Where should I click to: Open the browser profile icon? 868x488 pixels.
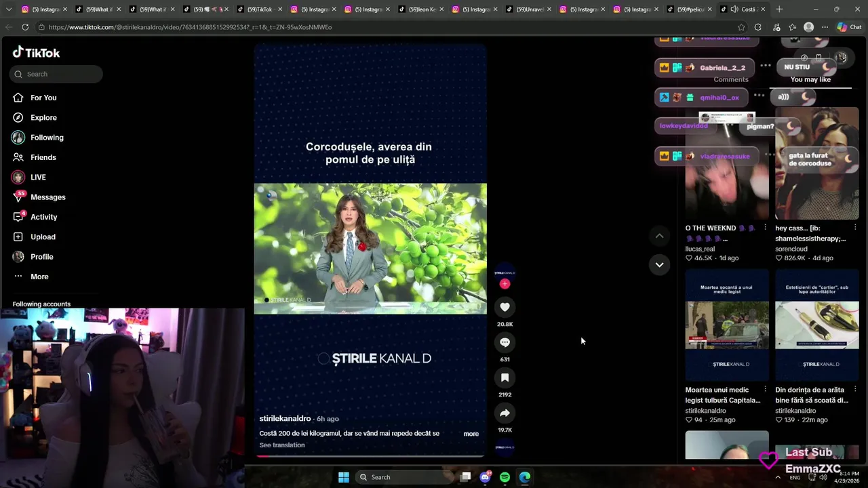(808, 27)
